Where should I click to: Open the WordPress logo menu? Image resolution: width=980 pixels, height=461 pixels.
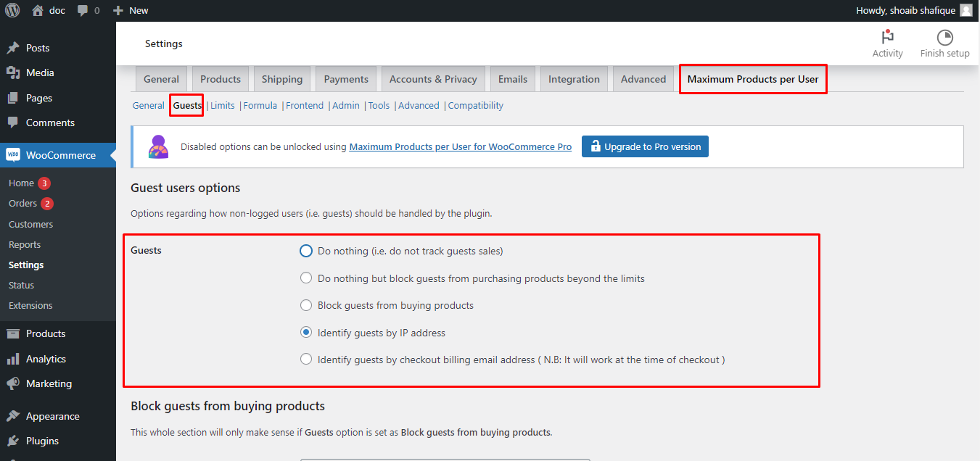[x=12, y=10]
